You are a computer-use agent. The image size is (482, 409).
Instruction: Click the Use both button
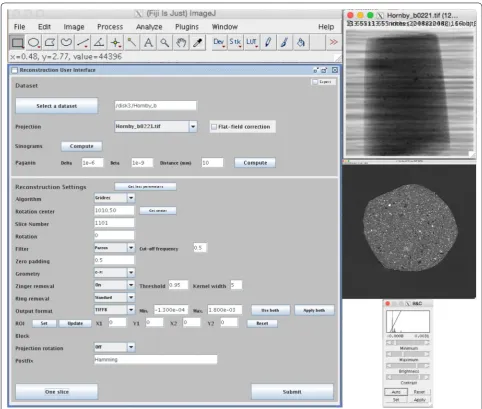(270, 310)
